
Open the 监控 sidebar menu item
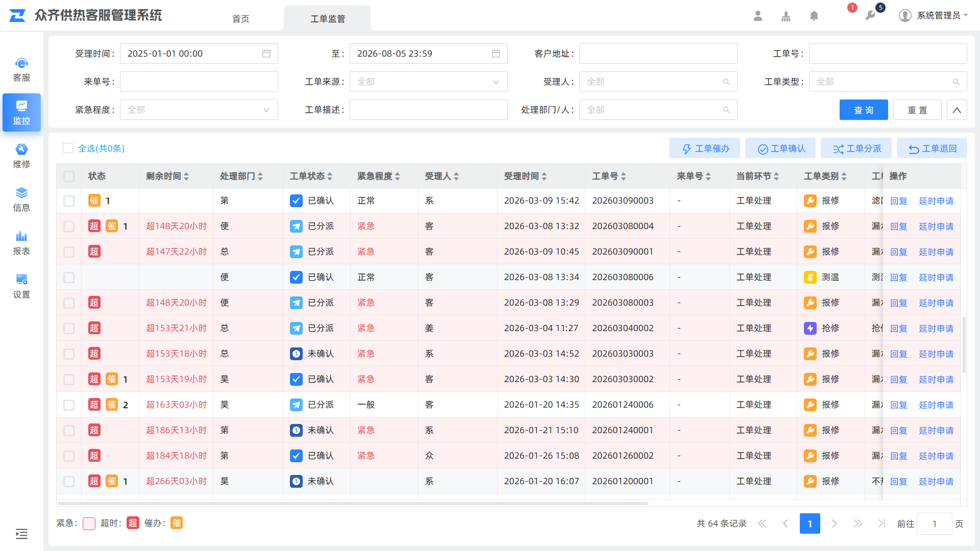point(21,112)
